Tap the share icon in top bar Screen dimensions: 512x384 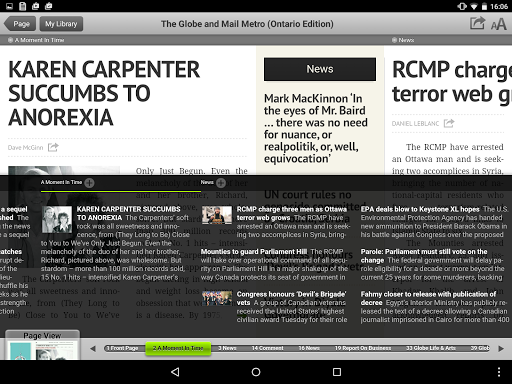[477, 23]
